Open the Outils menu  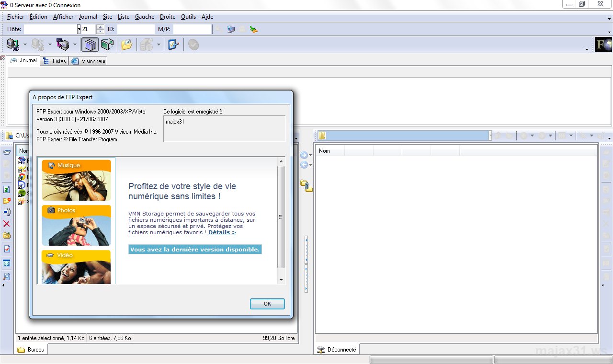tap(188, 17)
